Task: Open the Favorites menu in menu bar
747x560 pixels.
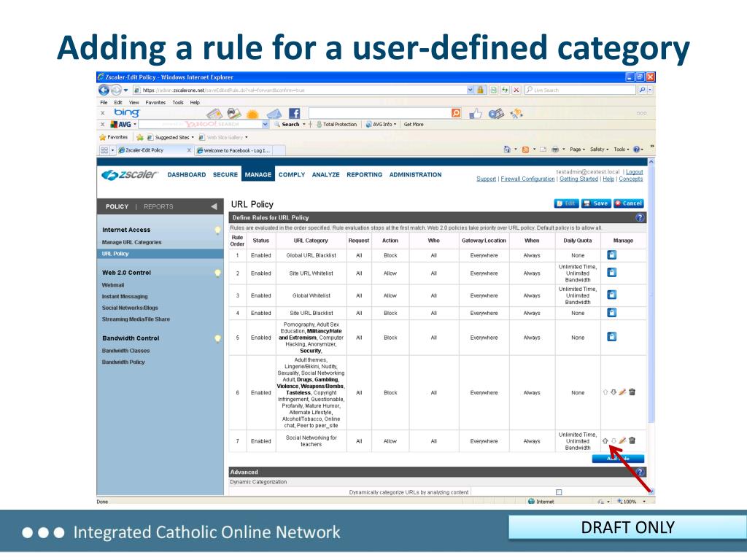Action: [155, 102]
